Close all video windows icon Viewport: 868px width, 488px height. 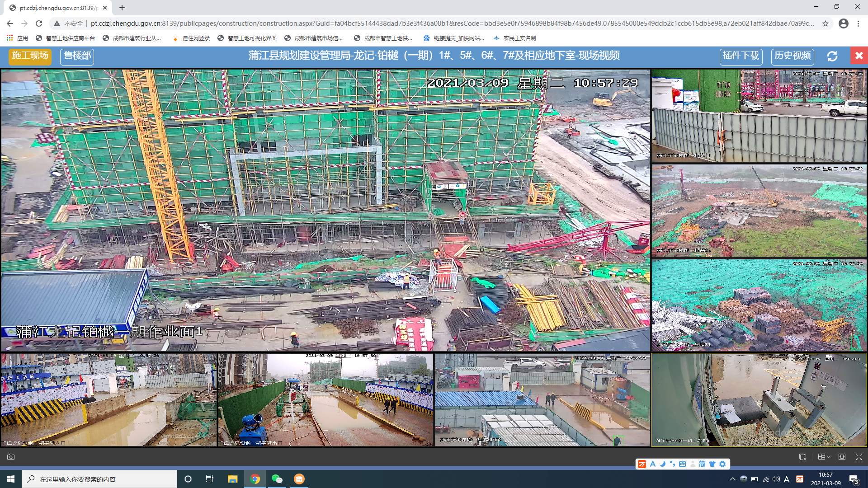tap(802, 457)
